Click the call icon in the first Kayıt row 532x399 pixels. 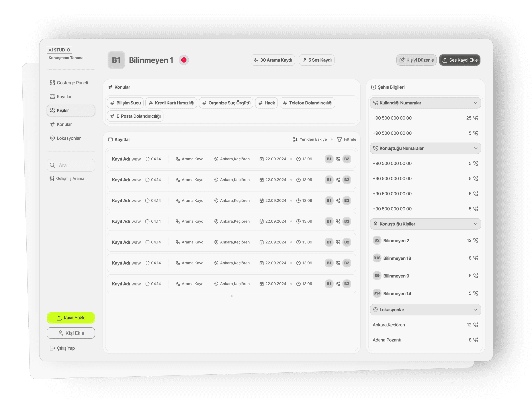(338, 159)
